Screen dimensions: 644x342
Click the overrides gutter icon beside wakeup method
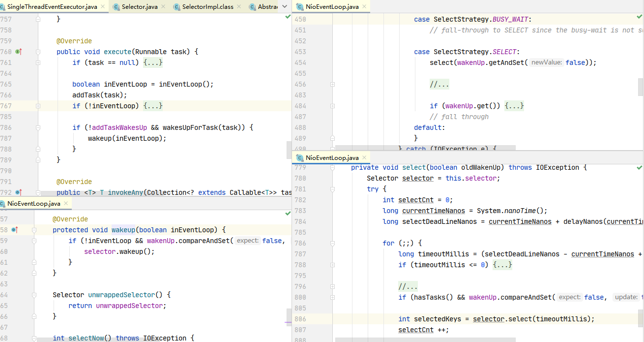click(x=14, y=230)
